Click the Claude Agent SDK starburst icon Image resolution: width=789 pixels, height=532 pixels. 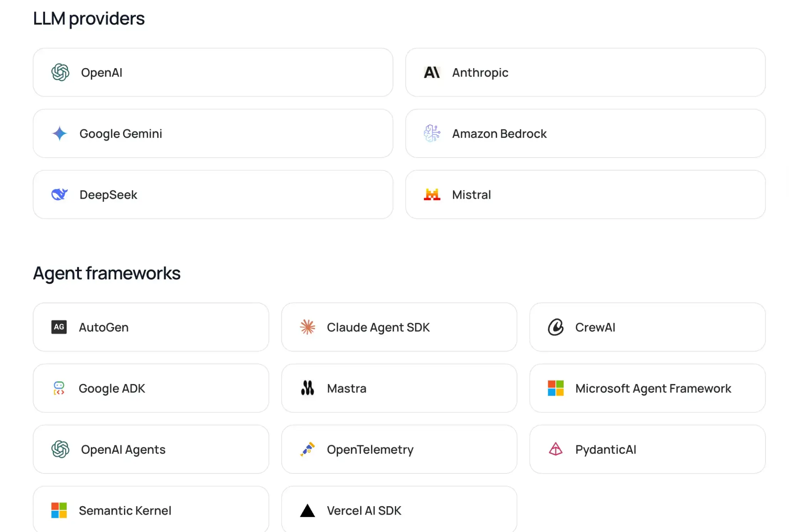[x=307, y=327]
